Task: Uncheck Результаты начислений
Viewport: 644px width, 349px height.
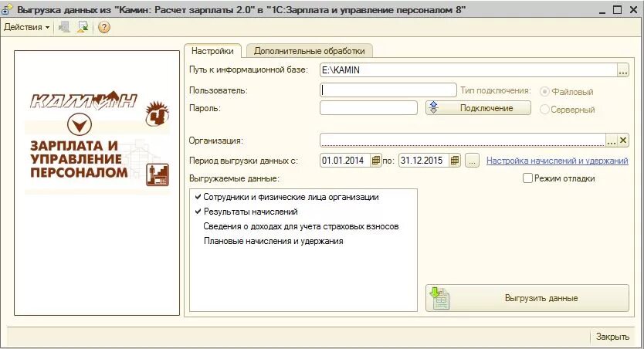Action: pos(198,212)
